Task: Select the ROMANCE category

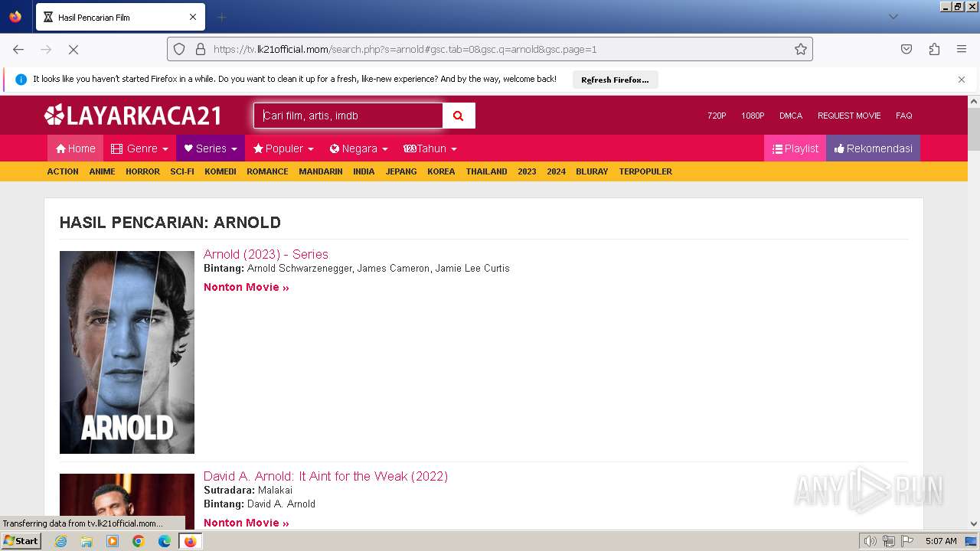Action: 267,171
